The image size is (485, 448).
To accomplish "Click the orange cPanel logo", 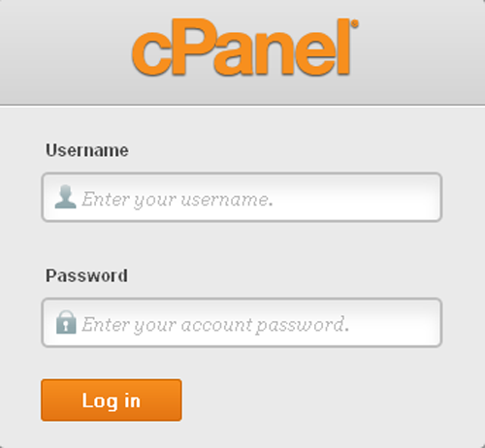I will coord(245,47).
